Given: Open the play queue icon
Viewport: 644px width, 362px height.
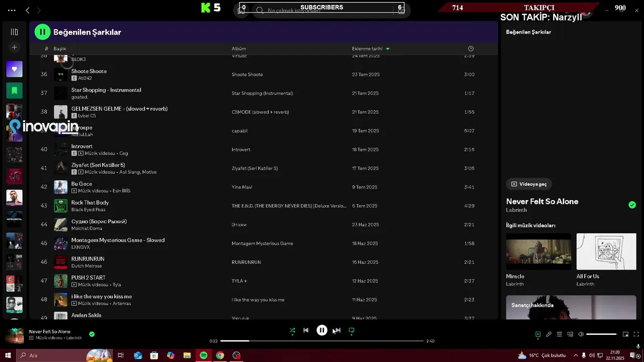Looking at the screenshot, I should pos(559,334).
